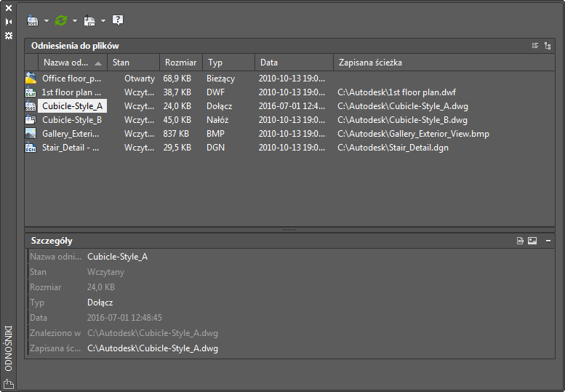Sort by the Rozmiar column header
The width and height of the screenshot is (565, 392).
(180, 63)
